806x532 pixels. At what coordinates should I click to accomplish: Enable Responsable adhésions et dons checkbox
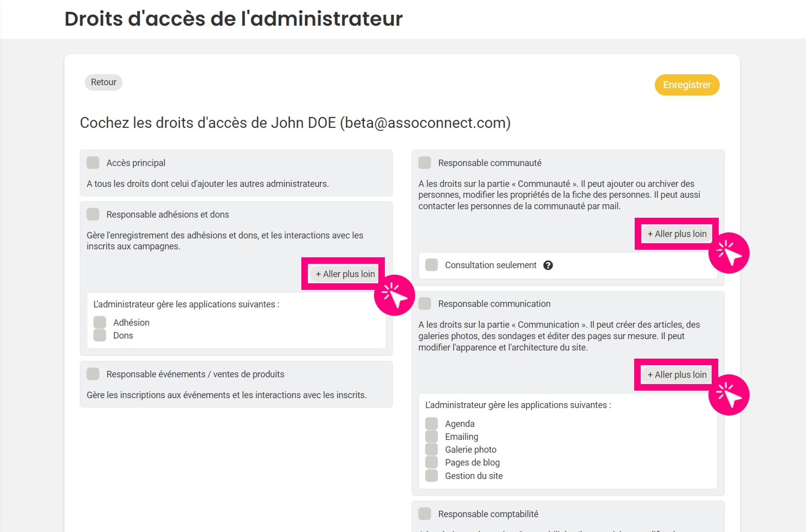click(93, 215)
